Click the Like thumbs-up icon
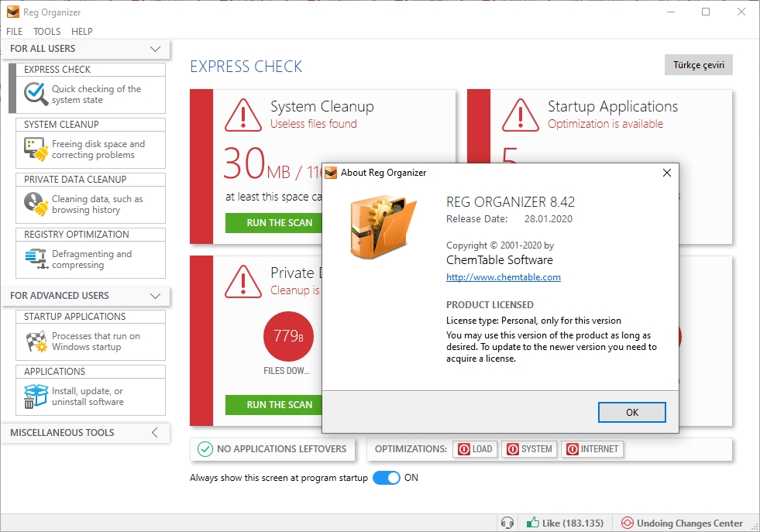Viewport: 760px width, 532px height. (533, 522)
